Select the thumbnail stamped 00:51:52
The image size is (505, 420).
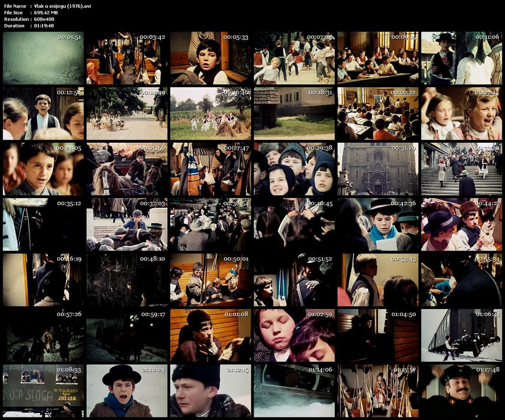[x=294, y=280]
